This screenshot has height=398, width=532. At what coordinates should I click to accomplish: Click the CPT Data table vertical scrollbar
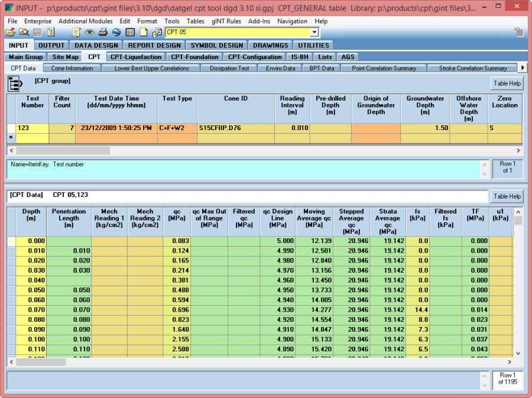(x=518, y=284)
